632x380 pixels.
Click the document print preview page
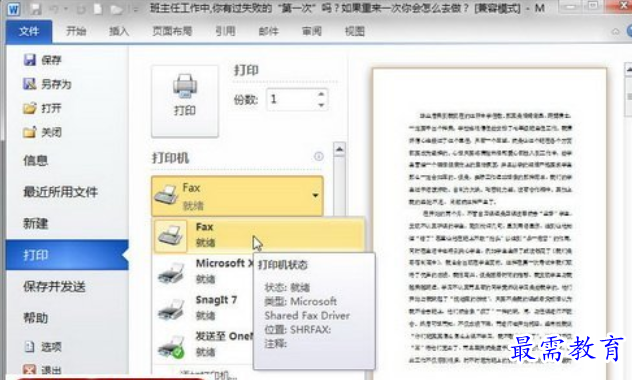[489, 224]
